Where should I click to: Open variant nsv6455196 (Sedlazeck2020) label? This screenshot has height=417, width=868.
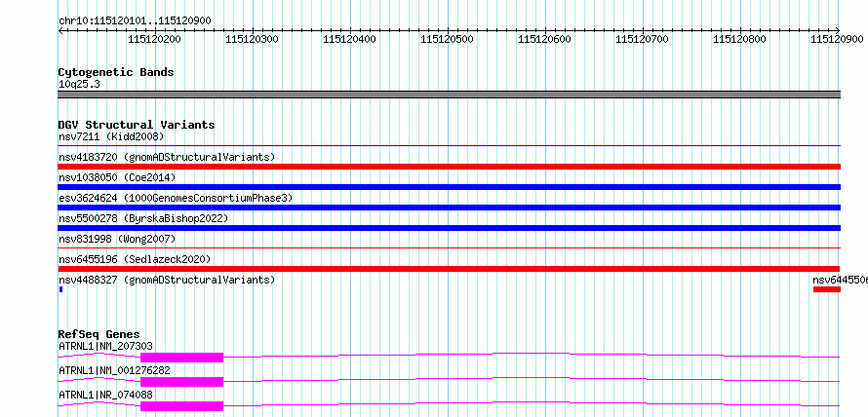click(x=135, y=259)
